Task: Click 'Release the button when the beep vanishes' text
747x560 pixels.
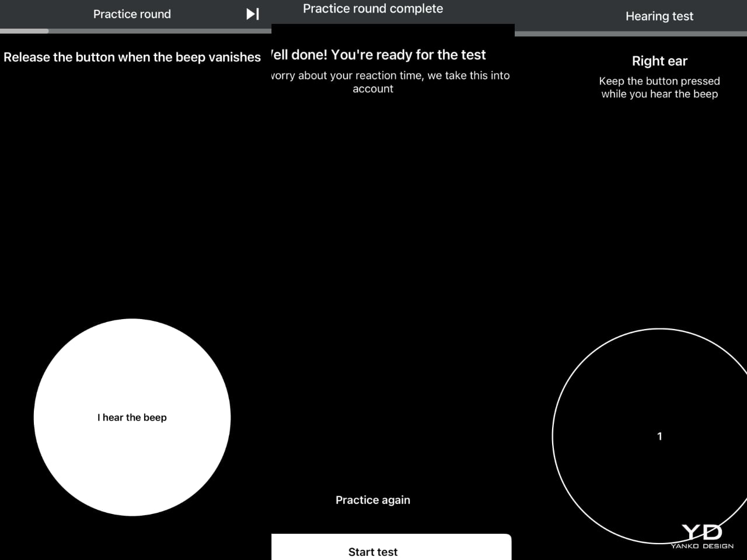Action: (x=132, y=57)
